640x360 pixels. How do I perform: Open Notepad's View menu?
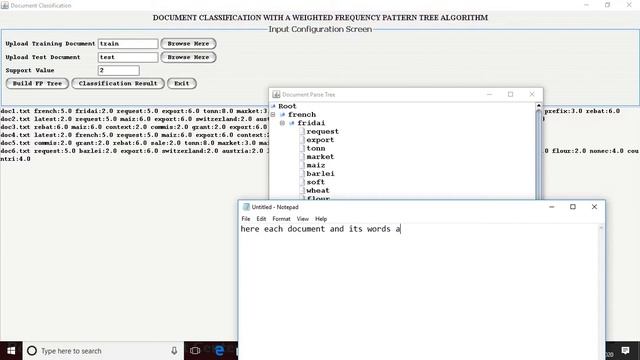302,219
